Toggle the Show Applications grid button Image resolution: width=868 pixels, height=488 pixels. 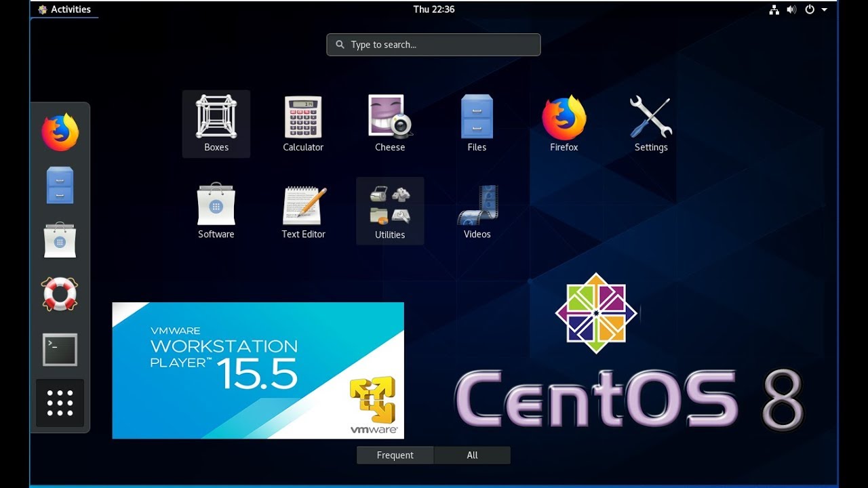click(60, 403)
